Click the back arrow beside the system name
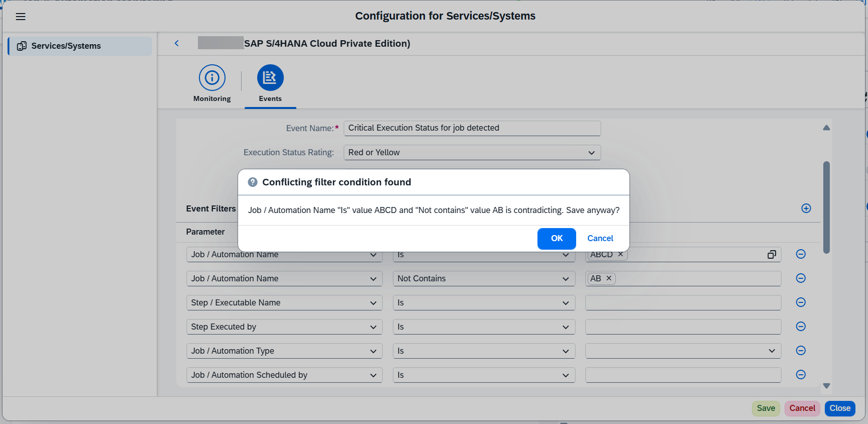Screen dimensions: 868x424 coord(177,43)
